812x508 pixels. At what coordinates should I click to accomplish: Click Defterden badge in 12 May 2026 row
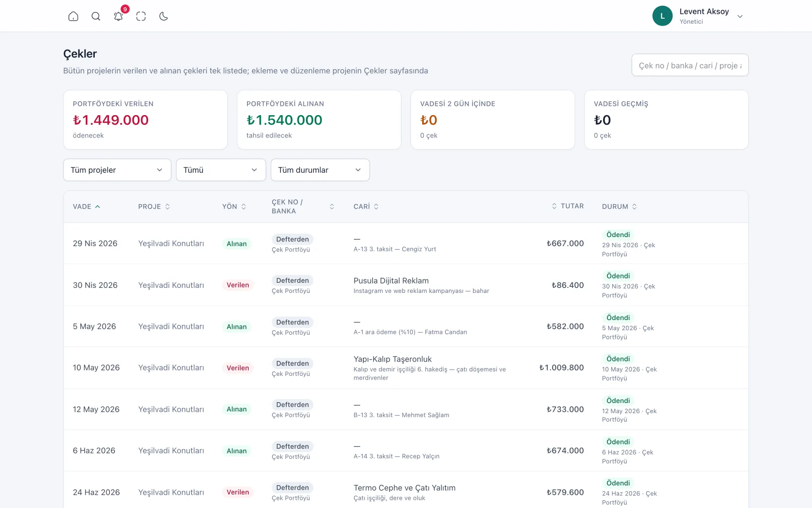[292, 405]
